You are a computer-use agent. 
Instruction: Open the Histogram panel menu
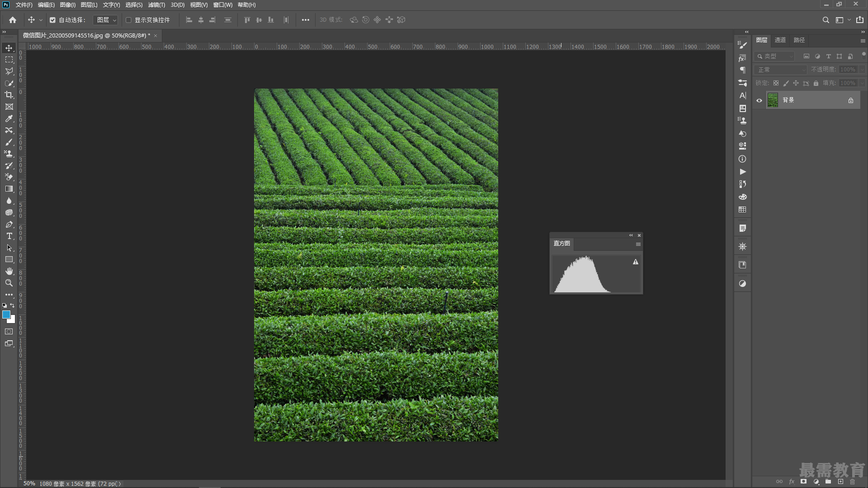[x=638, y=244]
